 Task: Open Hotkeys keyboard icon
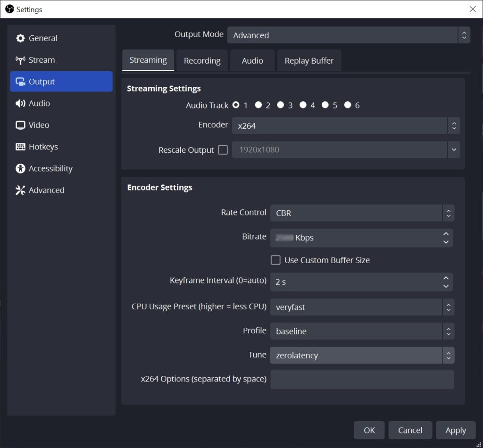[20, 147]
